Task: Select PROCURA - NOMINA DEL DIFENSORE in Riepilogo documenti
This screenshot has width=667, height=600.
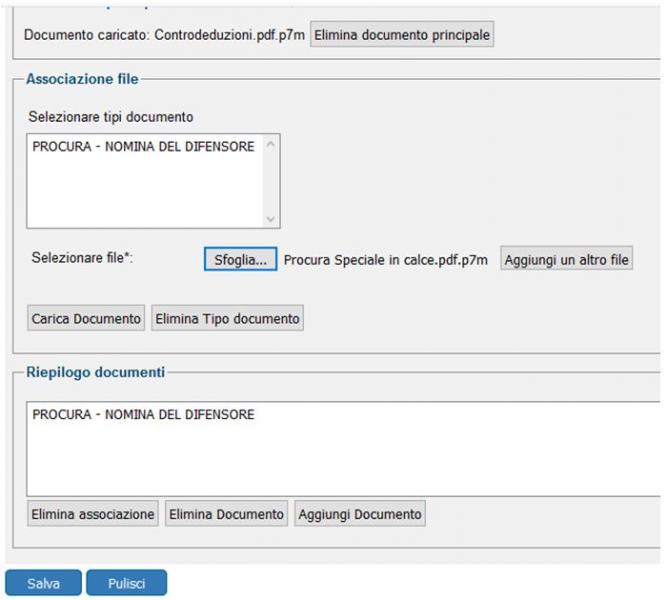Action: 143,414
